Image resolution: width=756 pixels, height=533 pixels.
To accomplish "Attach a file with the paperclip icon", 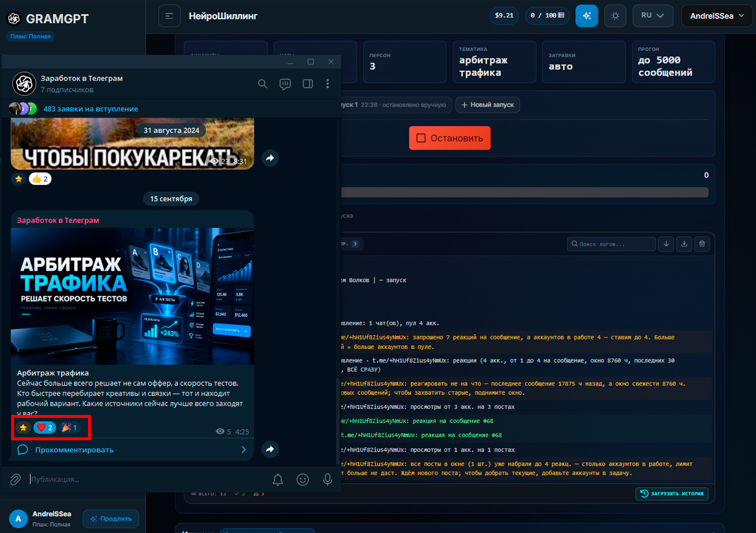I will pyautogui.click(x=15, y=479).
